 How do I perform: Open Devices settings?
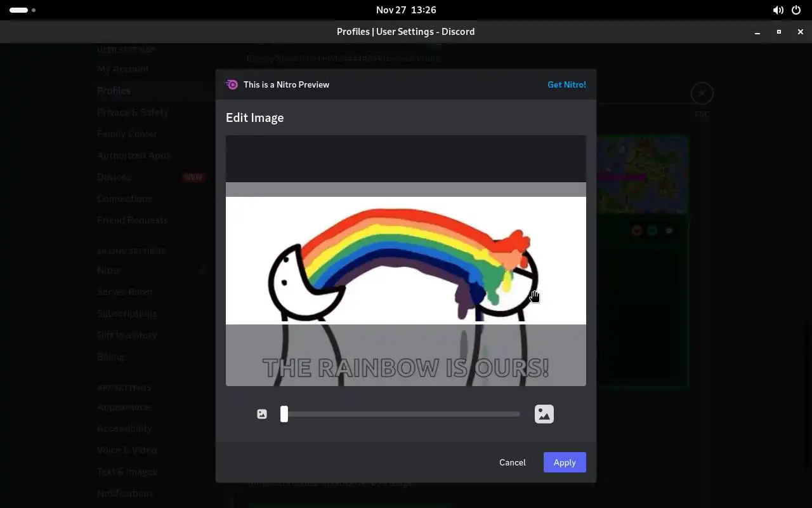pyautogui.click(x=114, y=177)
